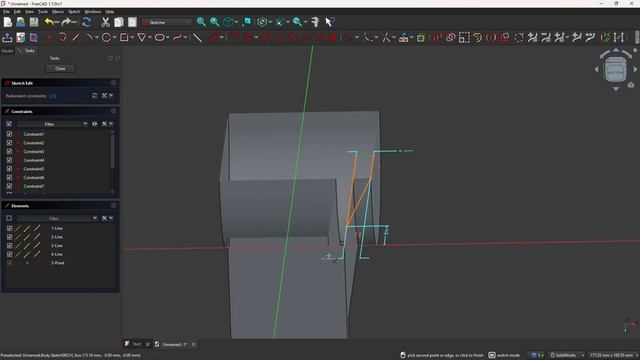
Task: Open the Sketch menu
Action: (x=74, y=12)
